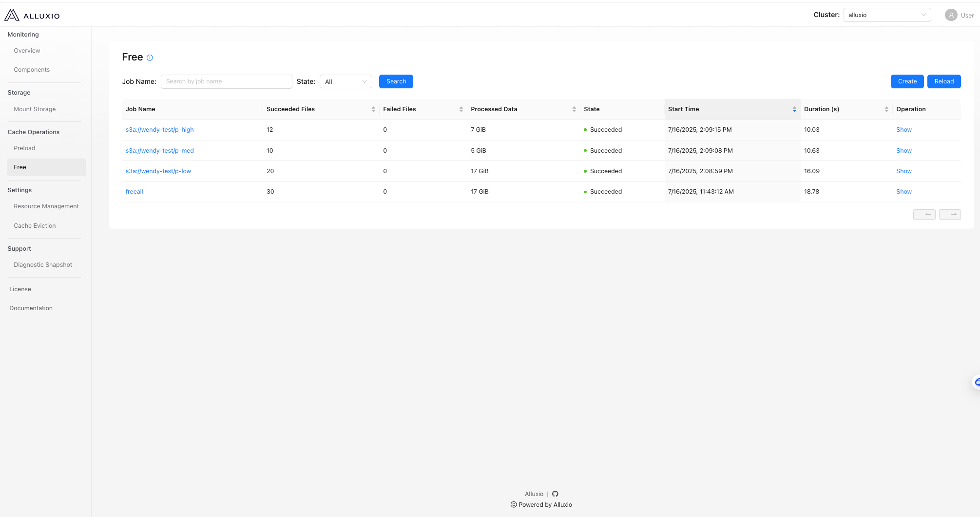Sort table by Processed Data column

pyautogui.click(x=574, y=109)
